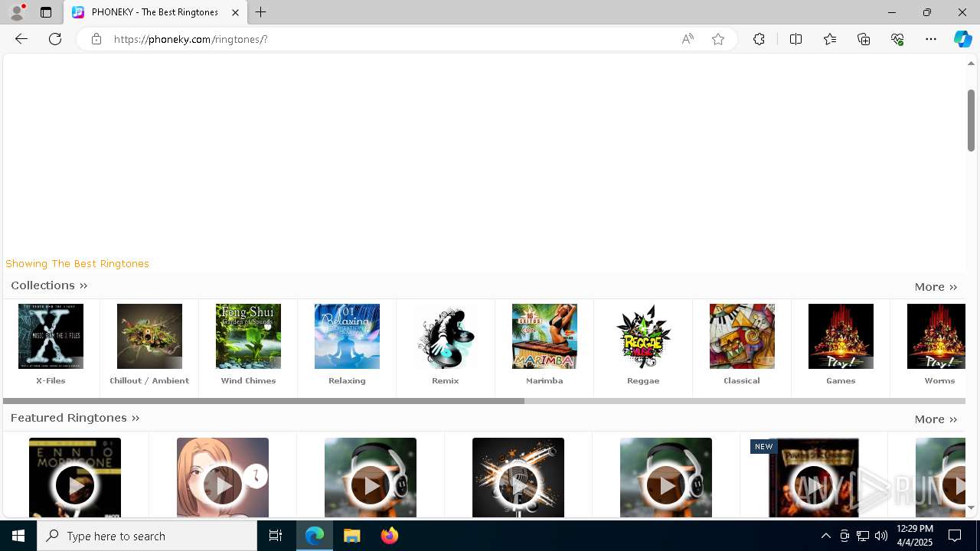980x551 pixels.
Task: Open the Relaxing collection
Action: coord(347,336)
